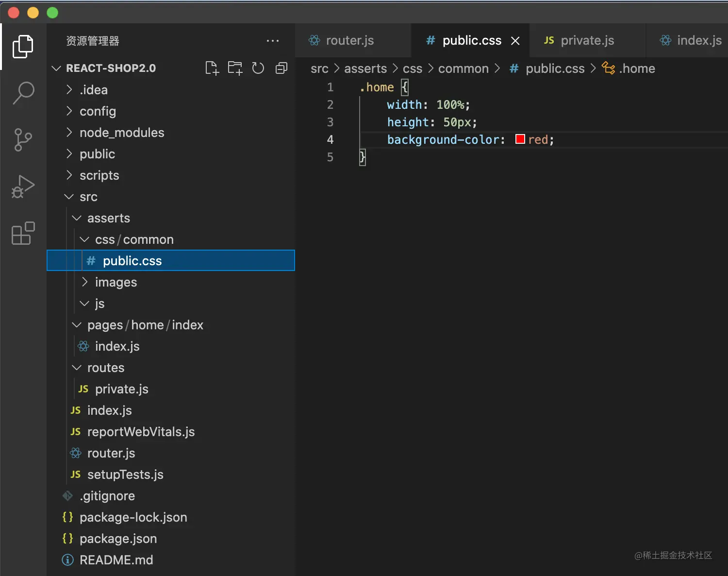This screenshot has height=576, width=728.
Task: Open explorer more actions ellipsis menu
Action: 273,41
